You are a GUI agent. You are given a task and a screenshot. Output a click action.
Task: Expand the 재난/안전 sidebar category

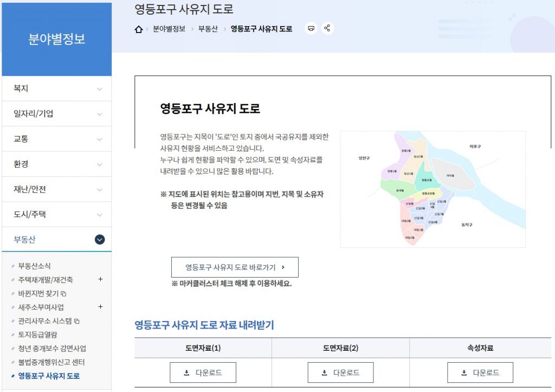[57, 189]
